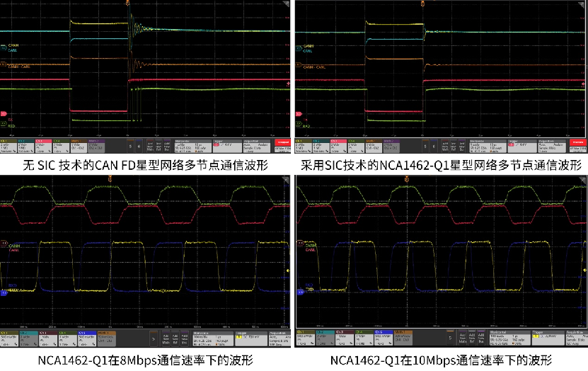Select trigger position marker atop no-SIC waveform
Image resolution: width=588 pixels, height=371 pixels.
pos(127,4)
